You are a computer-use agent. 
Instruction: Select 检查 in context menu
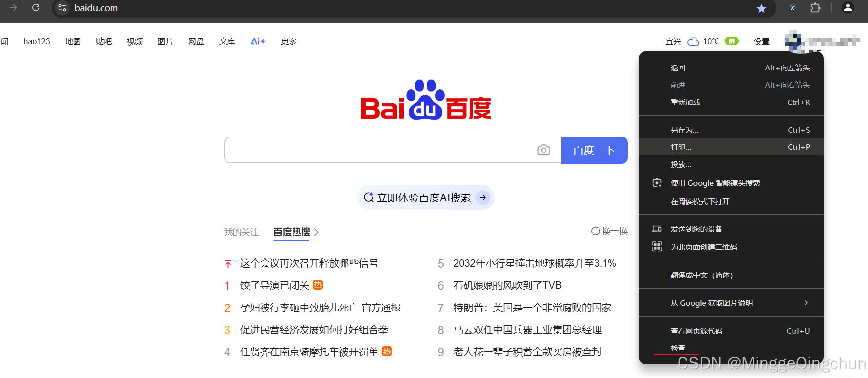[x=731, y=348]
